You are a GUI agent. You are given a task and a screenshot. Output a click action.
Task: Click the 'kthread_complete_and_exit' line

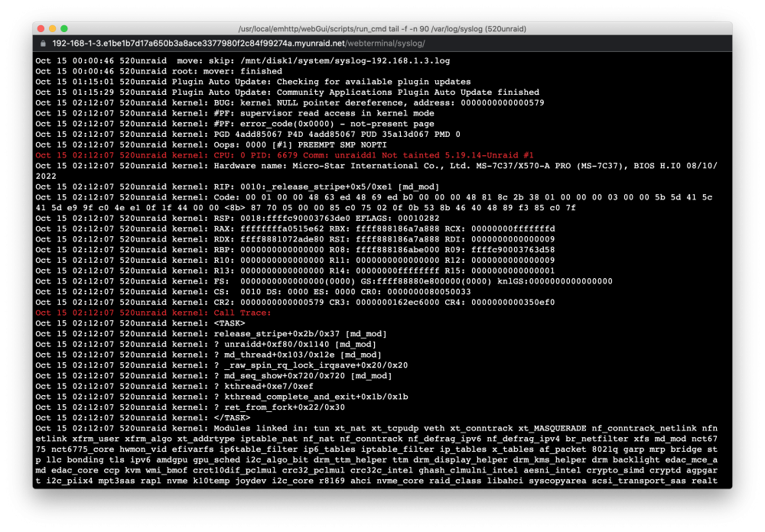[222, 397]
